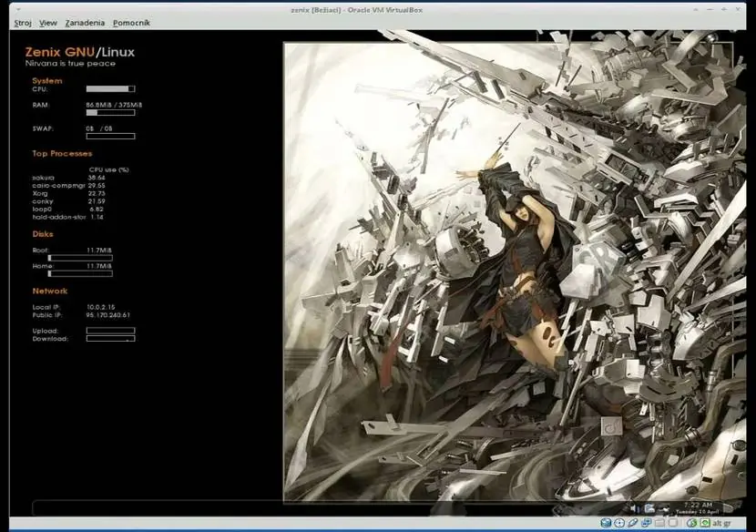Click the Upload rate graph box
The width and height of the screenshot is (756, 532).
coord(110,331)
